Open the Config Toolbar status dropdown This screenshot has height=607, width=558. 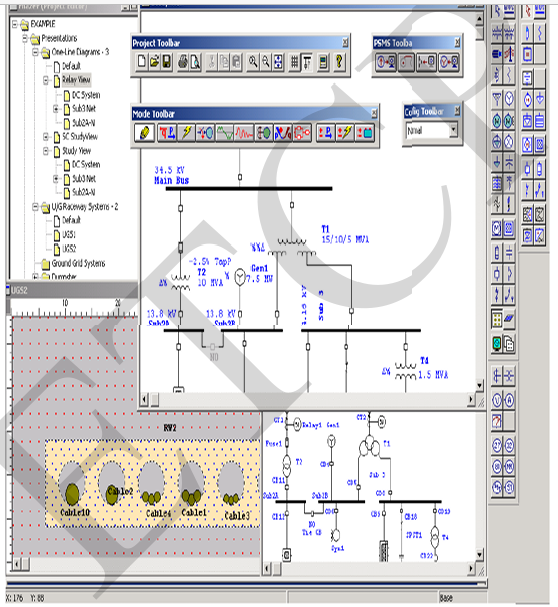pos(453,130)
